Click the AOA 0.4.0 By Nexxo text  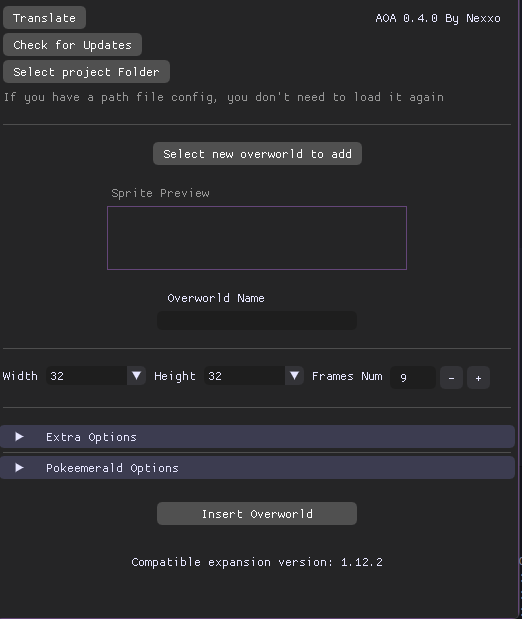tap(438, 18)
